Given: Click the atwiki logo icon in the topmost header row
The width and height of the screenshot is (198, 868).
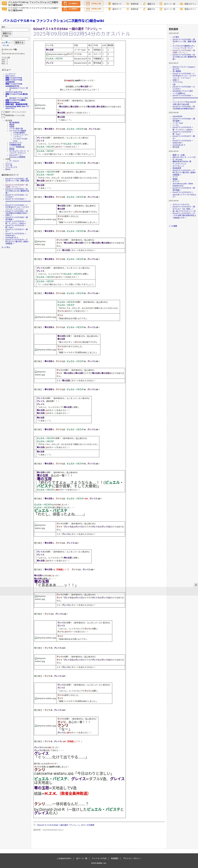Looking at the screenshot, I should click(4, 3).
